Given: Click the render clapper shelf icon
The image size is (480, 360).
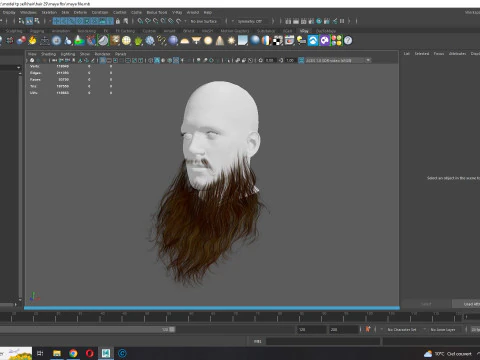Looking at the screenshot, I should tap(289, 41).
